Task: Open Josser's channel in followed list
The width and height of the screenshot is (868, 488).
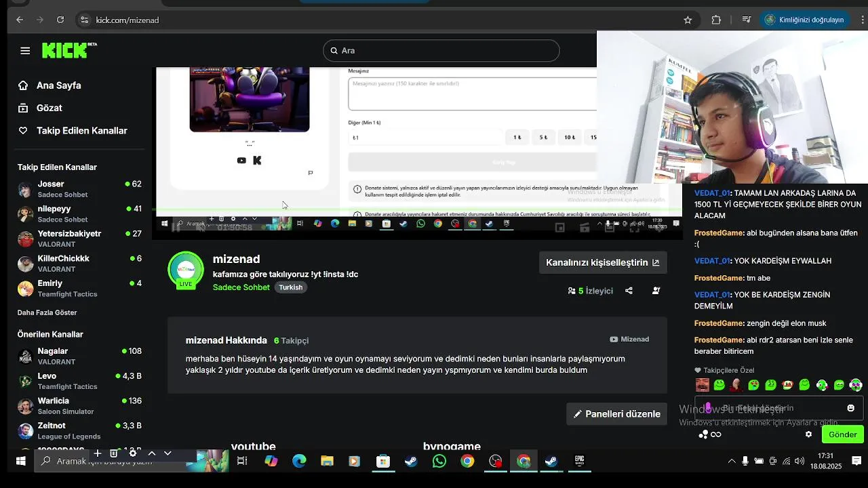Action: 80,188
